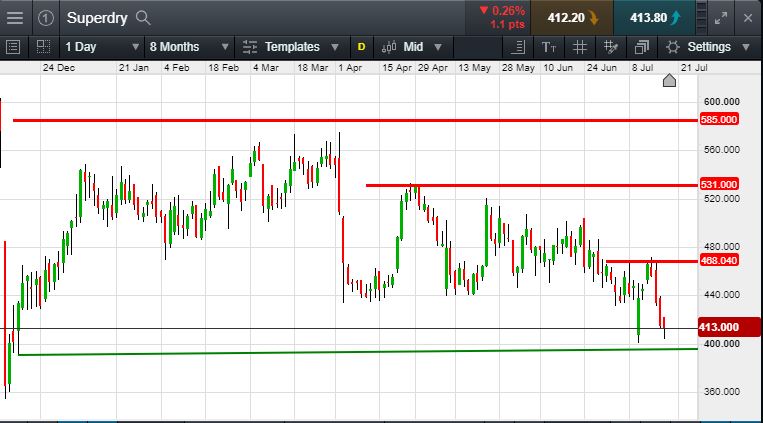Click the 24 Dec date label
Screen dimensions: 763x423
point(59,68)
